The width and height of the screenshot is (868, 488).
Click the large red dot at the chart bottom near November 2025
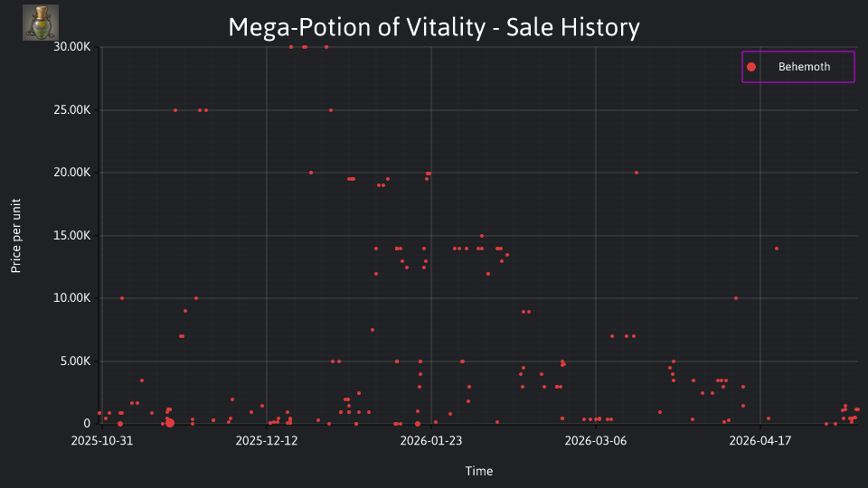pos(170,423)
